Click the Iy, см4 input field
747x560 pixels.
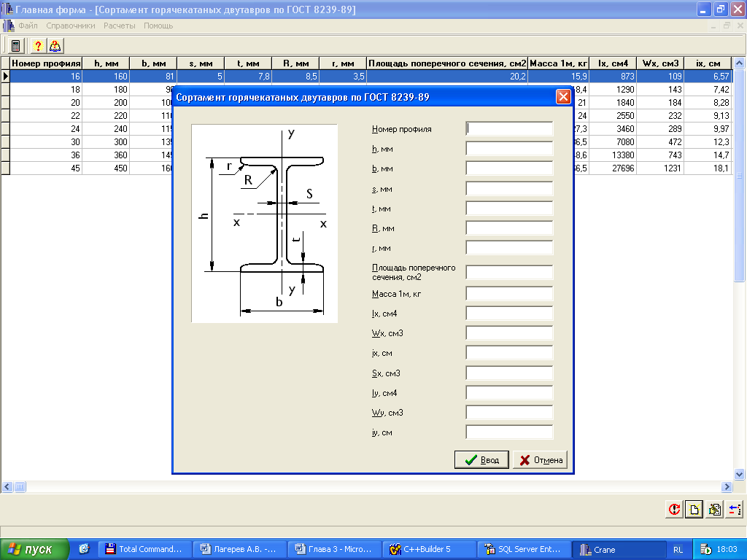tap(509, 393)
